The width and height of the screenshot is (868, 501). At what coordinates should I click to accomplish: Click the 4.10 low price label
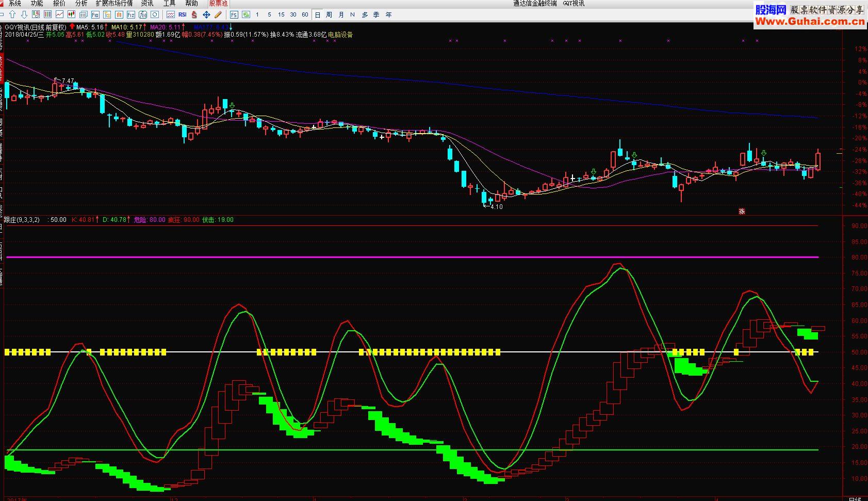coord(496,207)
